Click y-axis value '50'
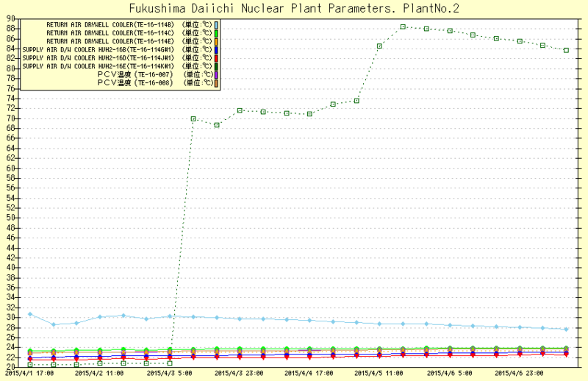 10,218
